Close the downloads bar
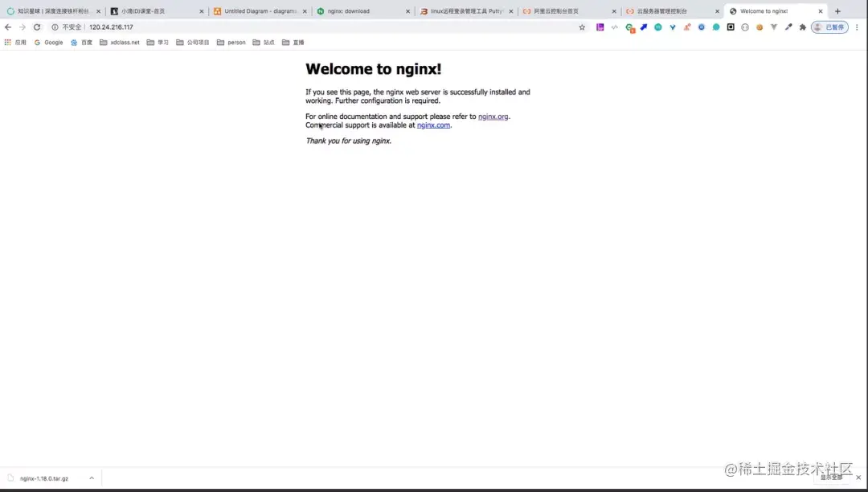Image resolution: width=868 pixels, height=492 pixels. point(858,477)
